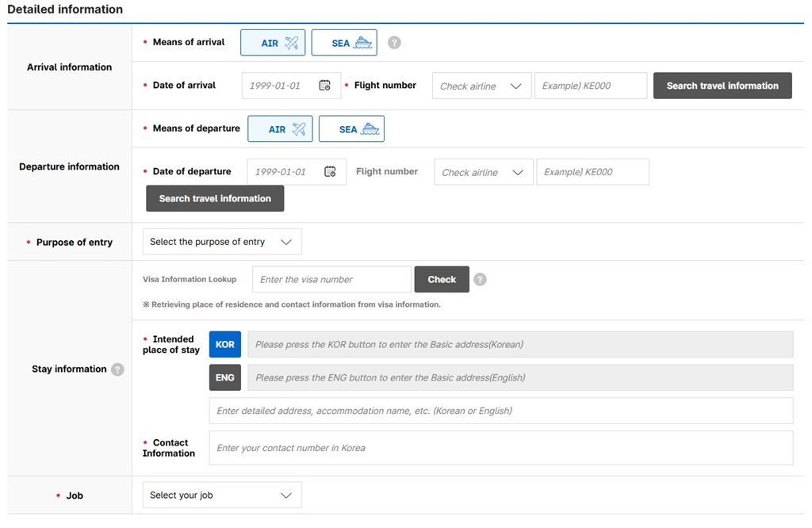
Task: Expand the Select your job dropdown
Action: (222, 495)
